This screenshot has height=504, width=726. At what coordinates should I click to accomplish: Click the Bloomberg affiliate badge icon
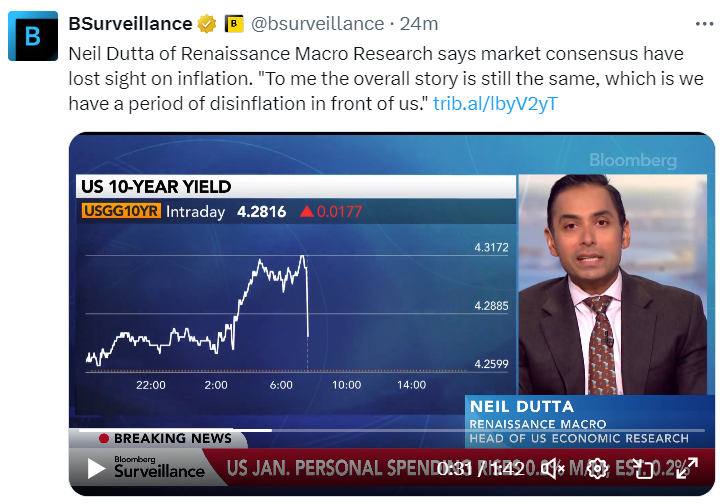coord(234,22)
